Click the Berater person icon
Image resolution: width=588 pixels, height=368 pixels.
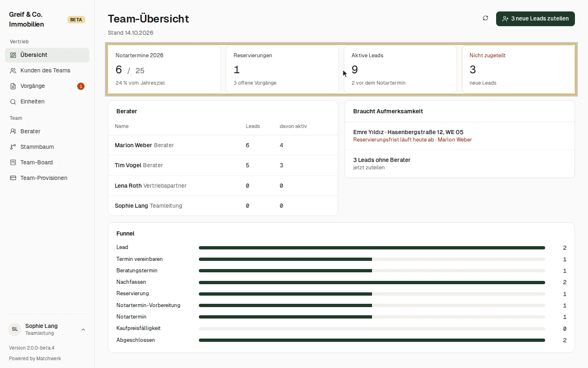tap(13, 132)
